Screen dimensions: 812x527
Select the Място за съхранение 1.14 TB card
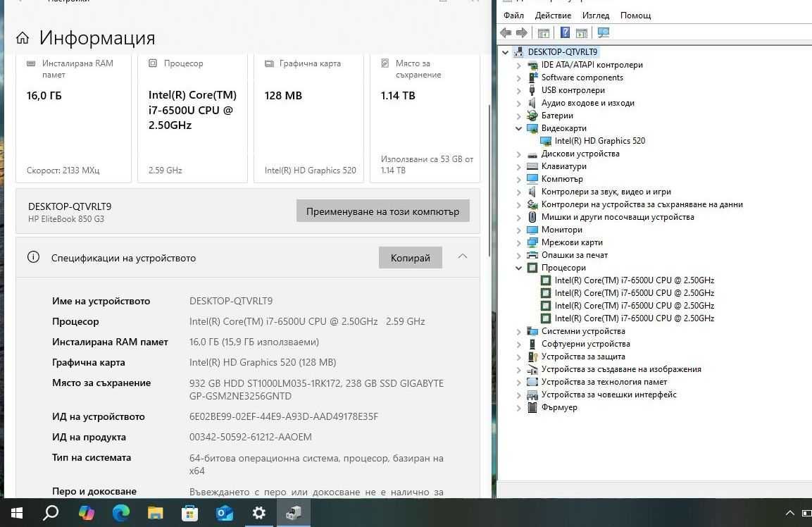coord(425,118)
